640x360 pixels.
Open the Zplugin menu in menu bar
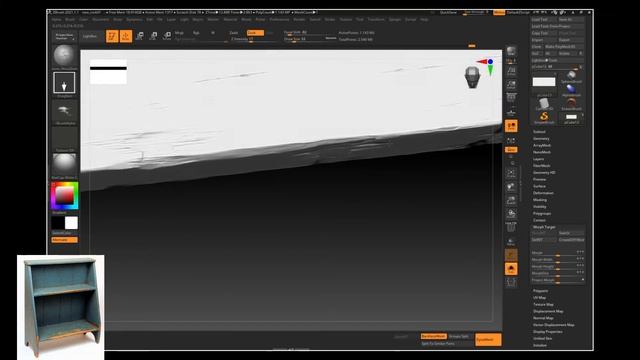pos(395,20)
